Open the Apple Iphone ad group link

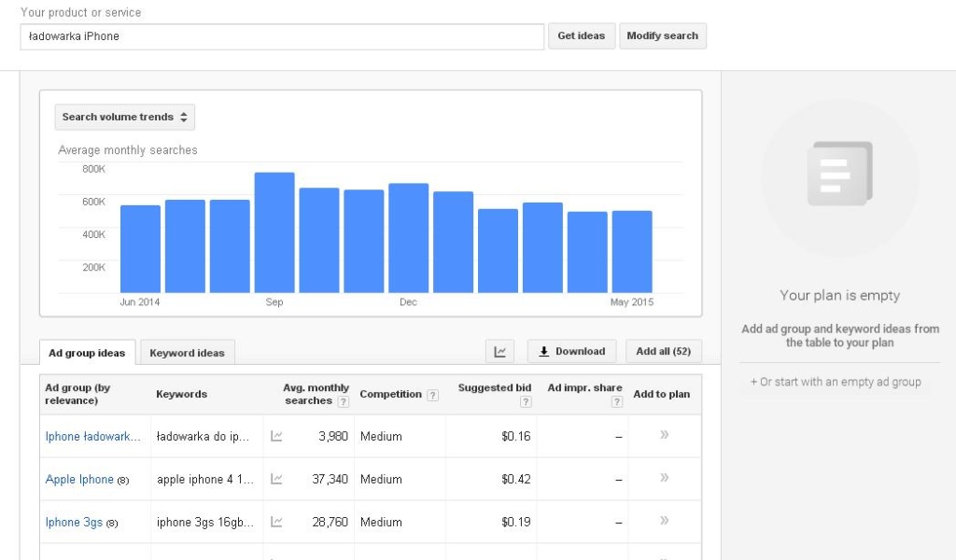[x=79, y=479]
